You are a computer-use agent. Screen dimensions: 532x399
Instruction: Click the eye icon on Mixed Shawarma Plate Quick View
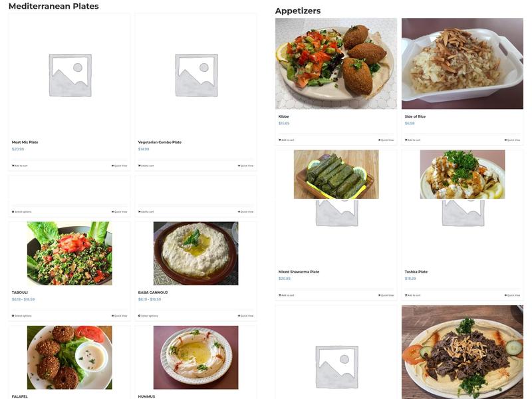click(x=379, y=294)
